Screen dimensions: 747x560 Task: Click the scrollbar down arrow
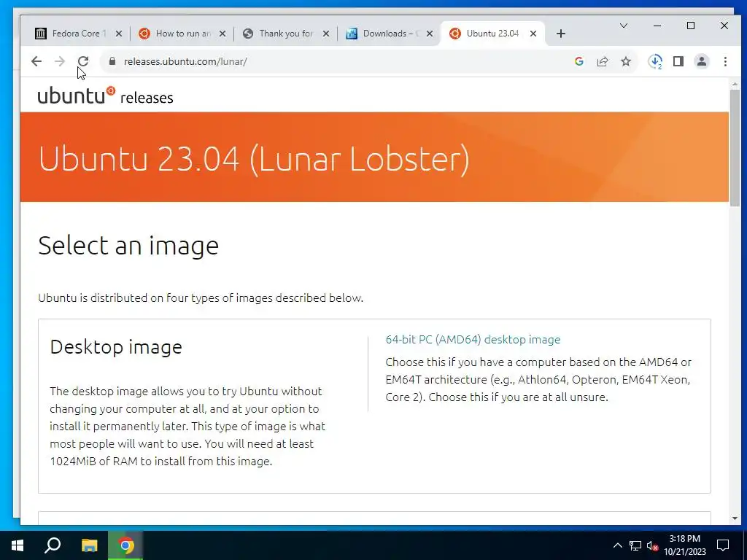735,518
